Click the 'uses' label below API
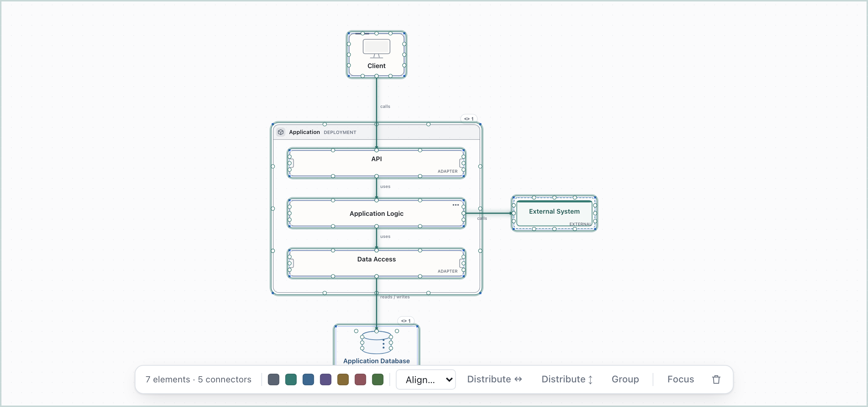The height and width of the screenshot is (407, 868). (385, 186)
